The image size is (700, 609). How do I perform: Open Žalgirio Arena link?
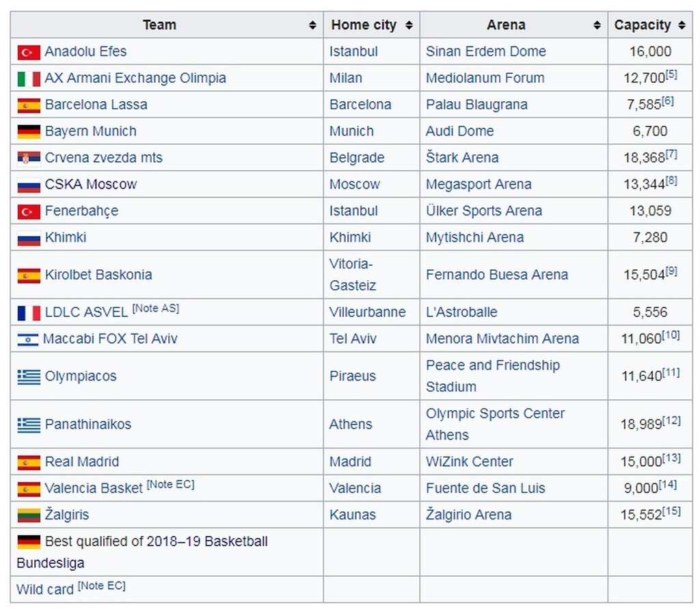[468, 515]
